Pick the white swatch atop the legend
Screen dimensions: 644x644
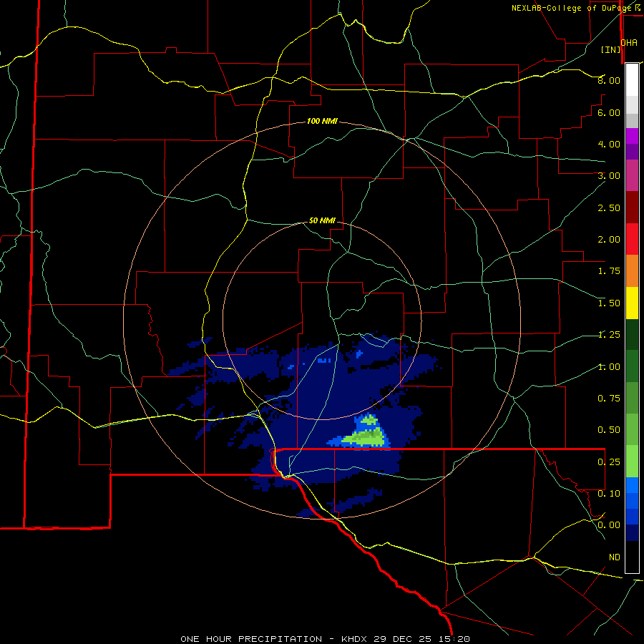coord(632,80)
